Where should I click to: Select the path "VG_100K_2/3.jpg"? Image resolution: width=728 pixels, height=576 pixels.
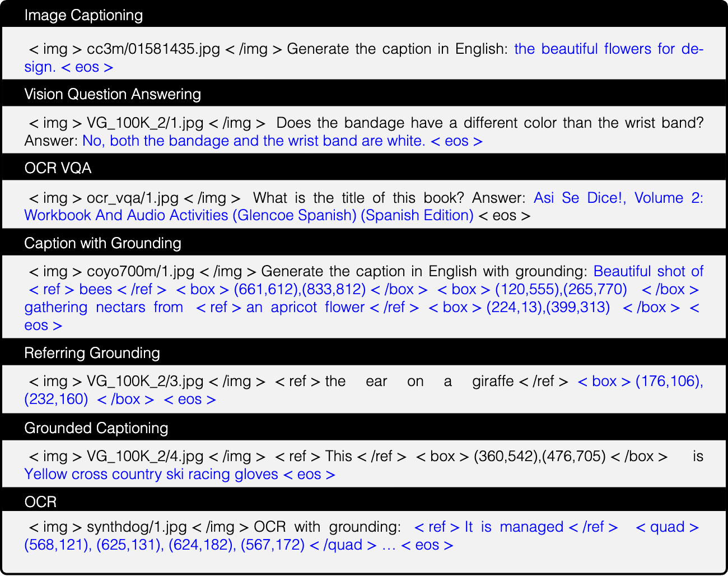[145, 382]
